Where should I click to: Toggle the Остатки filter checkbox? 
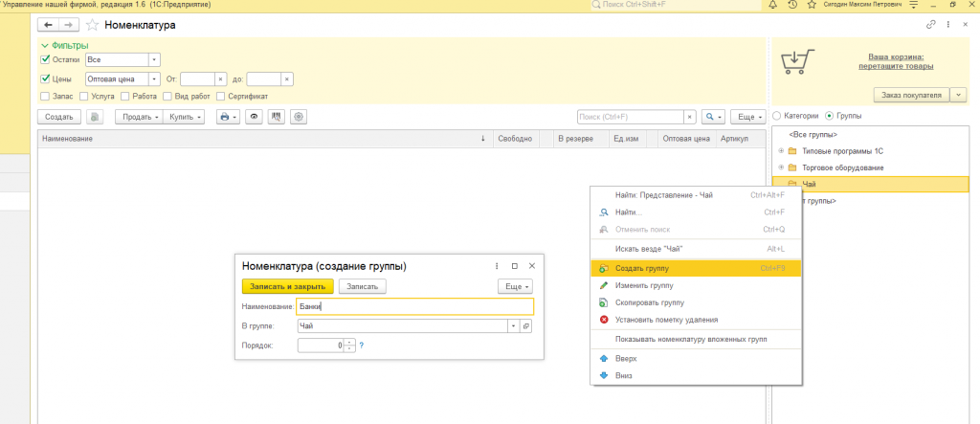(45, 59)
